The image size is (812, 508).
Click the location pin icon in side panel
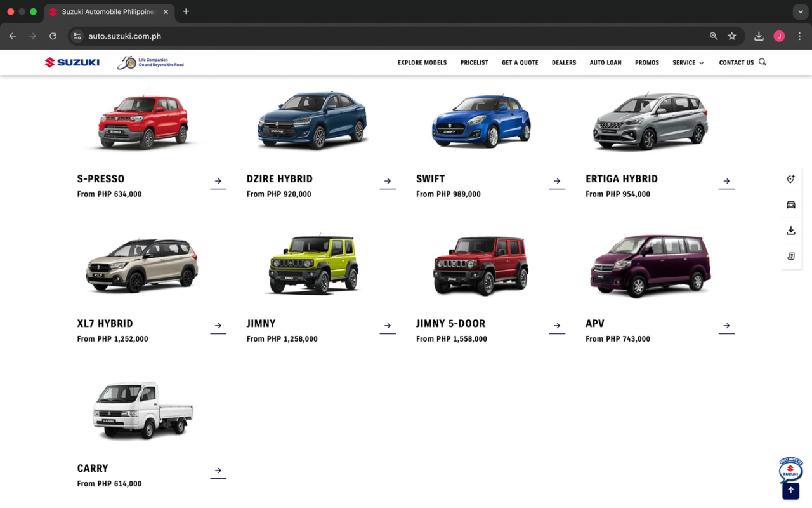click(790, 180)
